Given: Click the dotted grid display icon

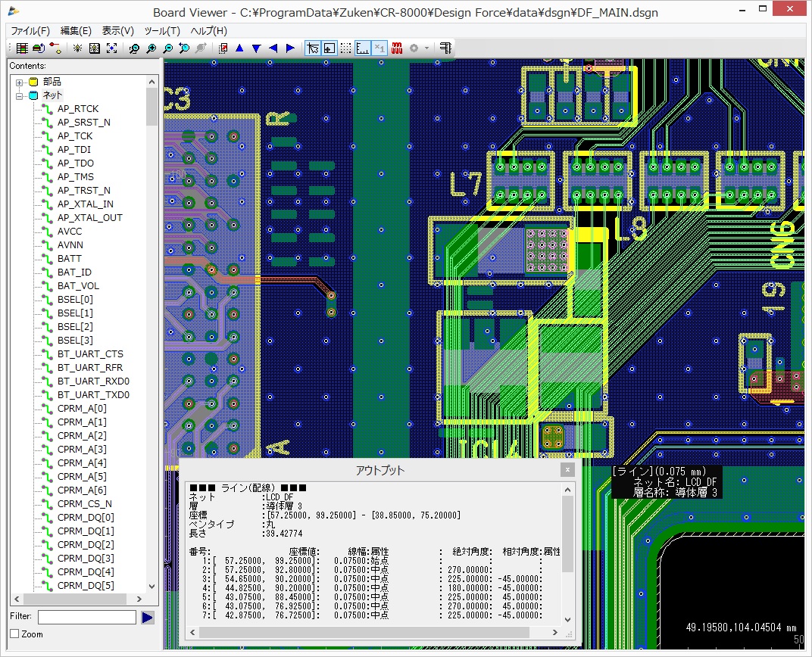Looking at the screenshot, I should point(345,48).
